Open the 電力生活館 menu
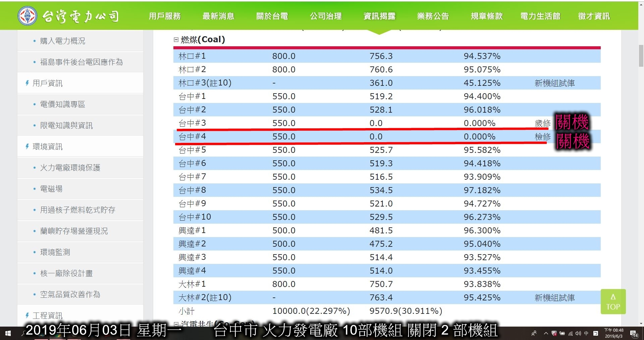 click(540, 16)
